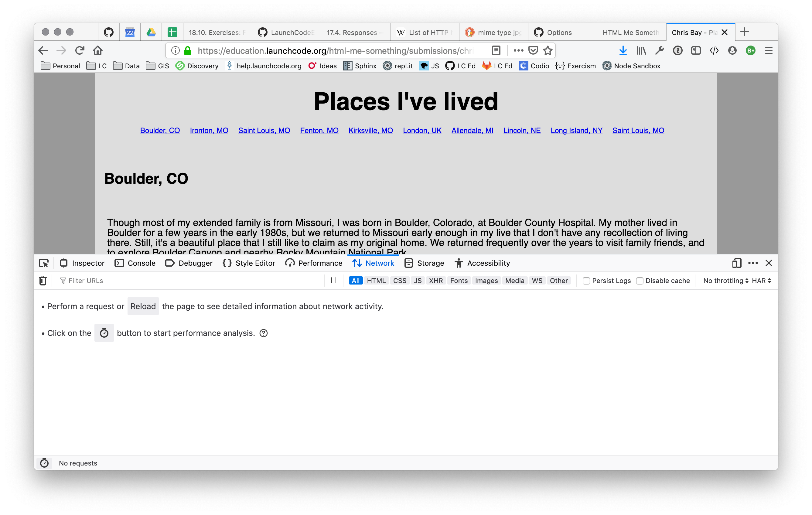Click the Network tab in DevTools
The image size is (812, 515).
[x=379, y=263]
